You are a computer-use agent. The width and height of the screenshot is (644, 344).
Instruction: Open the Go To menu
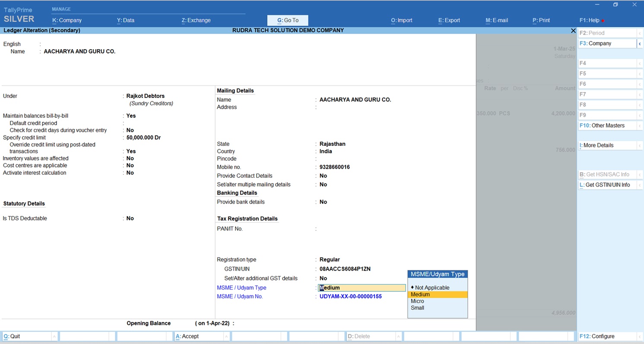(288, 20)
